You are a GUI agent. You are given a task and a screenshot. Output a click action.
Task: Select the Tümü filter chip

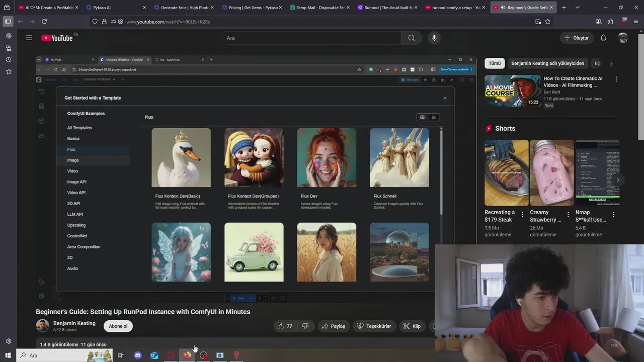point(495,63)
